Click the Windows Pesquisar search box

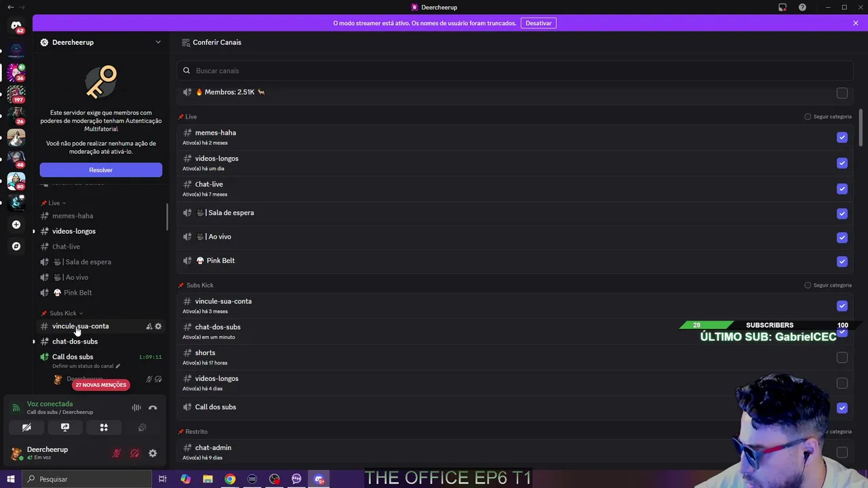(x=87, y=479)
